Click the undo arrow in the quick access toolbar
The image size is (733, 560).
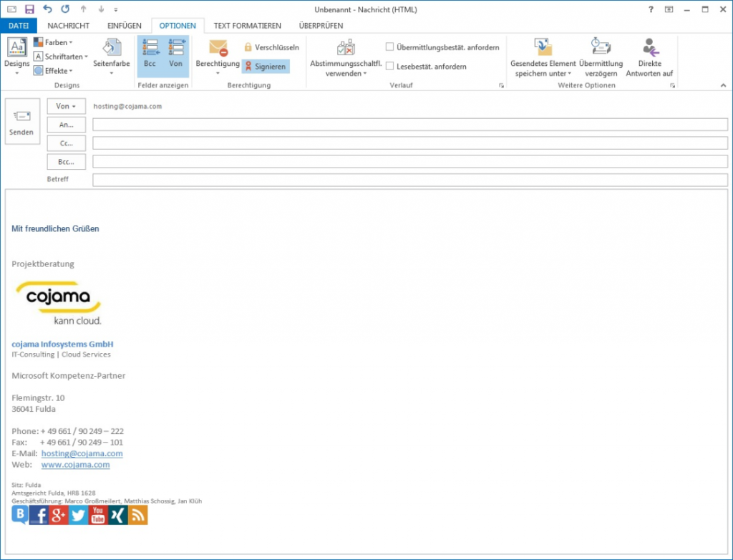[47, 9]
